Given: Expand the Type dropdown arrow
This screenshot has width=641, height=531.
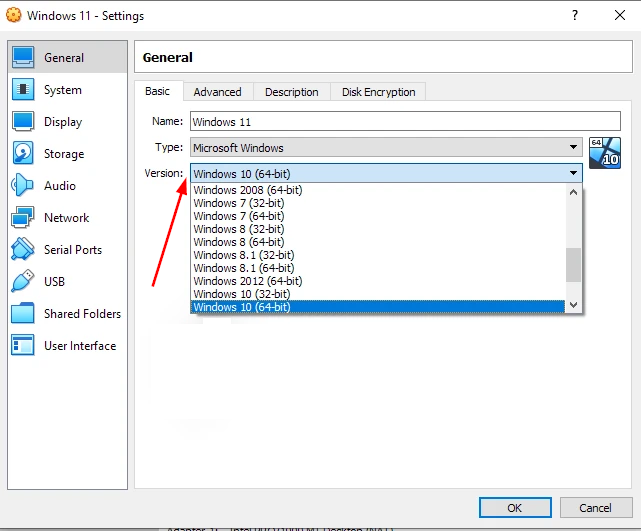Looking at the screenshot, I should 573,147.
